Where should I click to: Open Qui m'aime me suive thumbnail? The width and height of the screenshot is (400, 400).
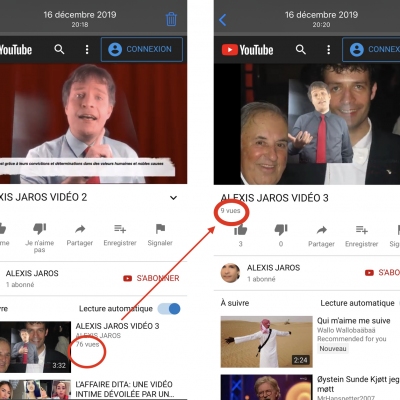click(x=267, y=342)
